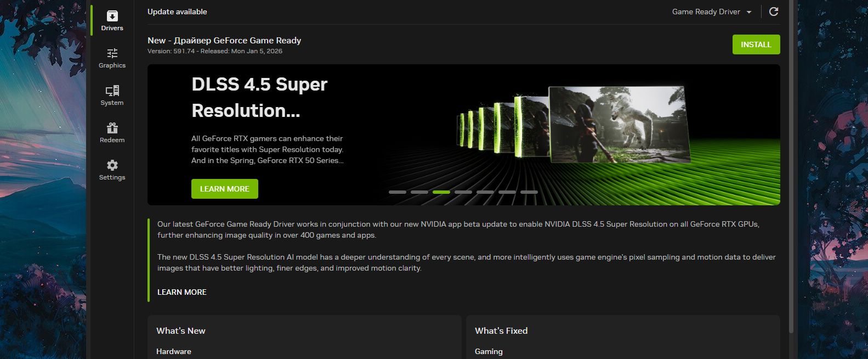Select the second carousel slide indicator

tap(419, 192)
